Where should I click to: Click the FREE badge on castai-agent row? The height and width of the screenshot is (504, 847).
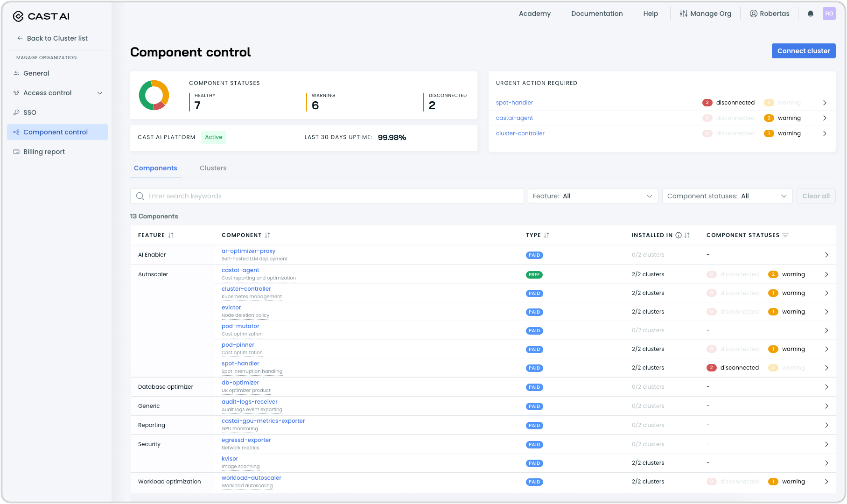coord(534,275)
